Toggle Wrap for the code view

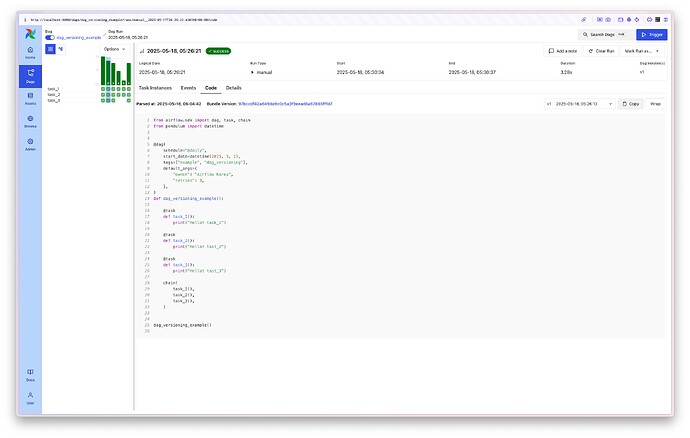(x=656, y=103)
